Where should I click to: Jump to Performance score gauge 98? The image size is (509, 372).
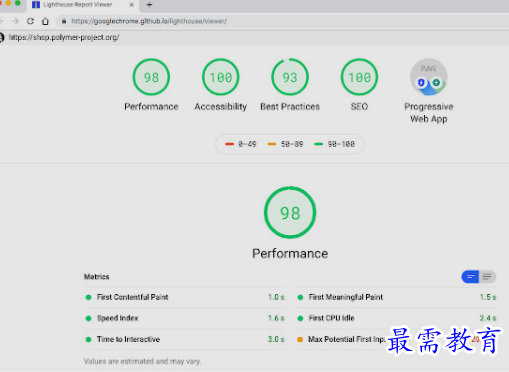pos(151,77)
